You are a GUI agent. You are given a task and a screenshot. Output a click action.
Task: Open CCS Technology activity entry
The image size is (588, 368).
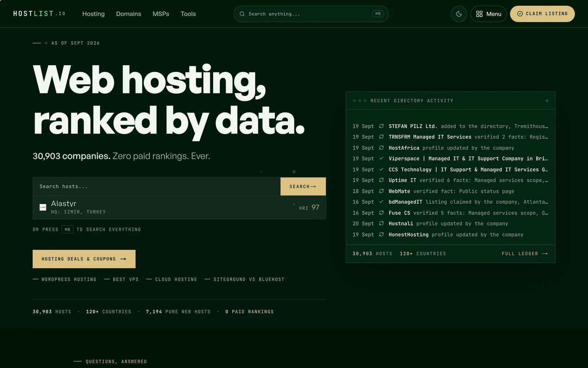tap(450, 170)
